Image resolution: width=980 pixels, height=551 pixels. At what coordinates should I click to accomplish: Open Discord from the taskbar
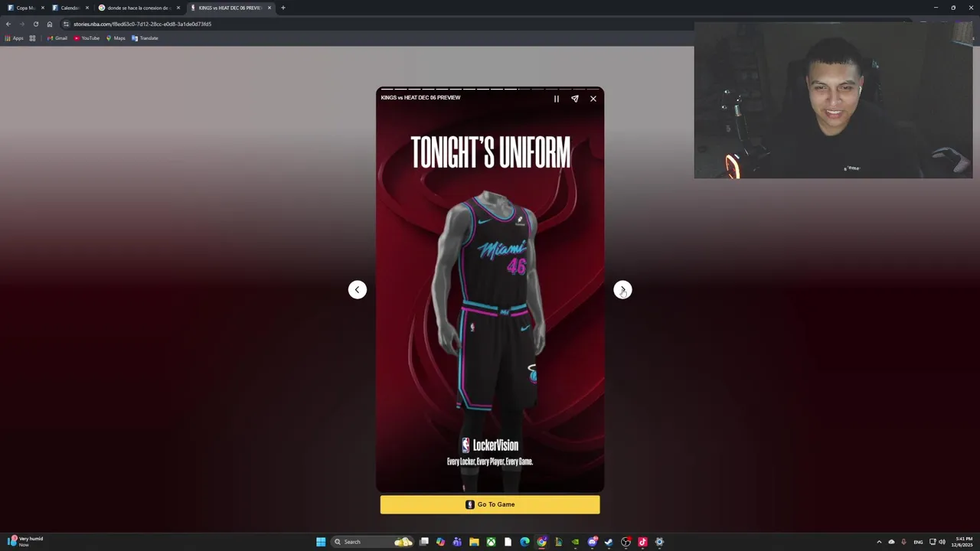[592, 542]
